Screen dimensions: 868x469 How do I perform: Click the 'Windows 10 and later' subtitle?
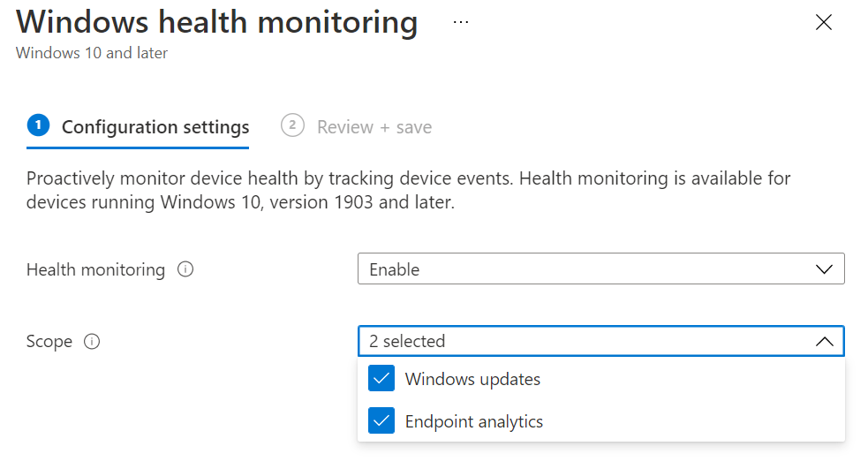point(92,53)
